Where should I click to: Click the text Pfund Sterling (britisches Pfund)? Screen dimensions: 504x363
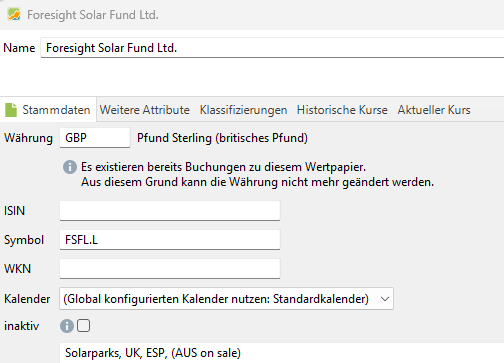tap(222, 138)
